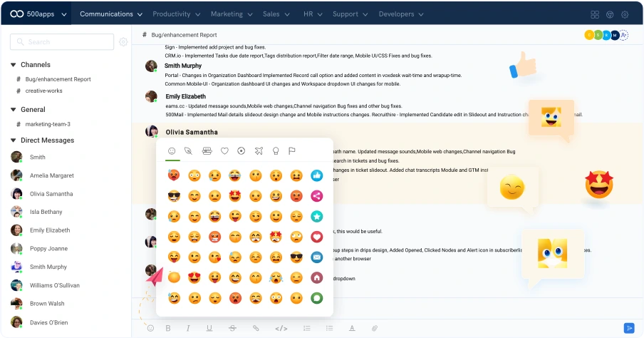
Task: Toggle underline formatting in composer
Action: pos(209,328)
